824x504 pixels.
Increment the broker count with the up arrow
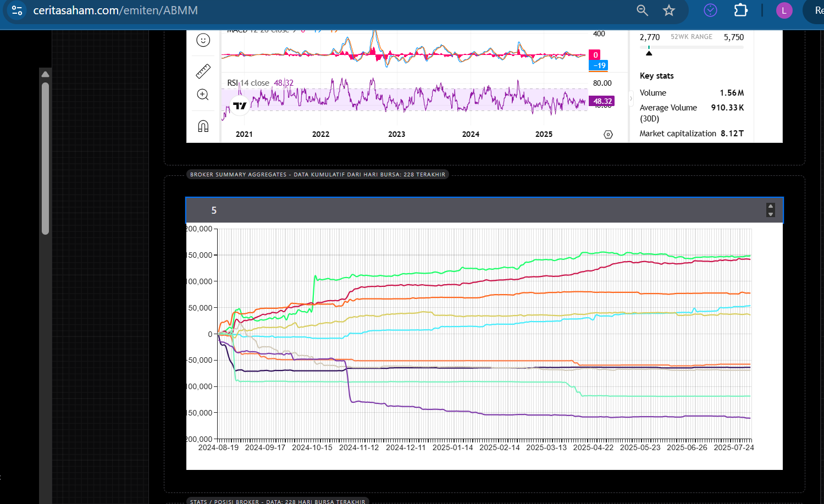point(771,207)
